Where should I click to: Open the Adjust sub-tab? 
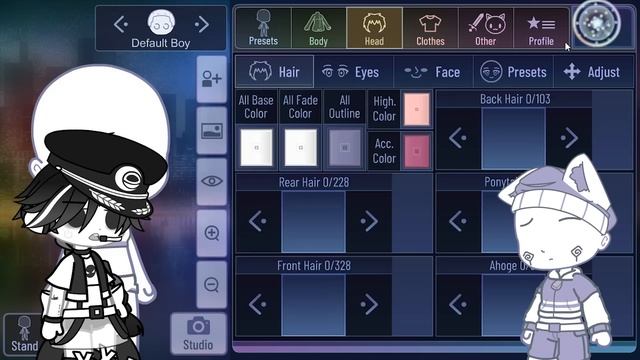tap(592, 72)
